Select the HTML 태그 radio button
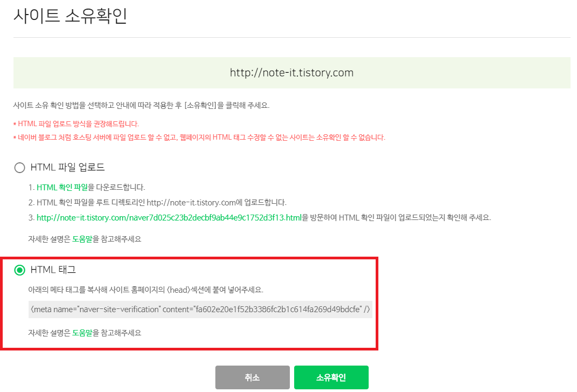577x392 pixels. tap(19, 270)
